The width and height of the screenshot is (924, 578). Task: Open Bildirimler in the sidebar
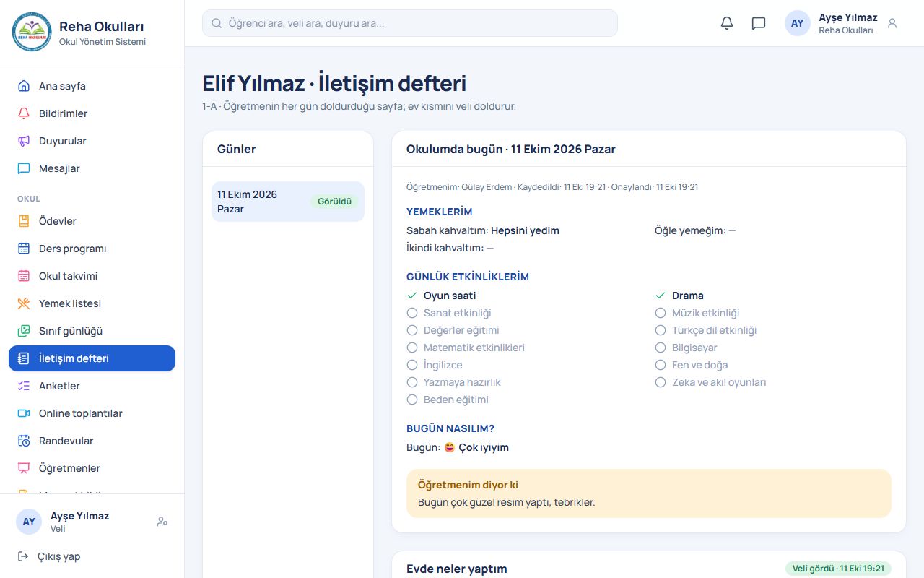click(x=92, y=113)
